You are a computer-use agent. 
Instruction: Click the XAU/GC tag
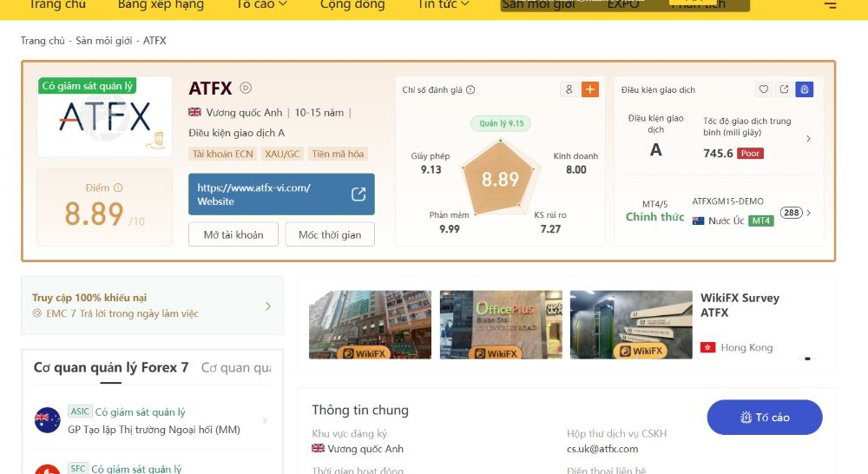[282, 154]
